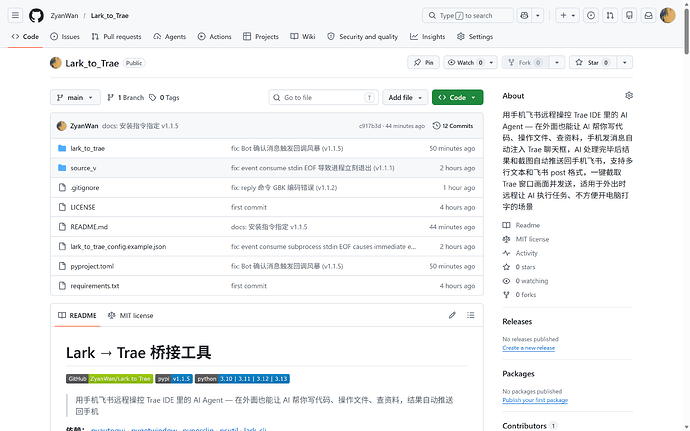Image resolution: width=690 pixels, height=431 pixels.
Task: Fork the repository
Action: pyautogui.click(x=525, y=63)
